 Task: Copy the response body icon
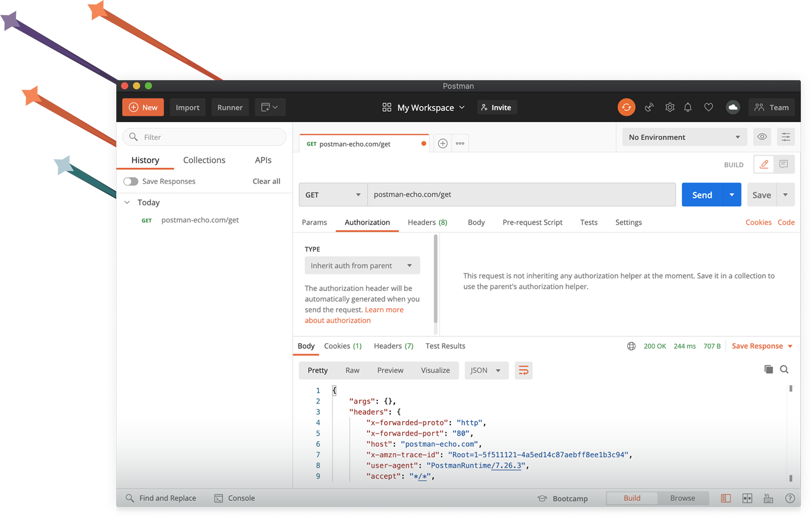(768, 369)
